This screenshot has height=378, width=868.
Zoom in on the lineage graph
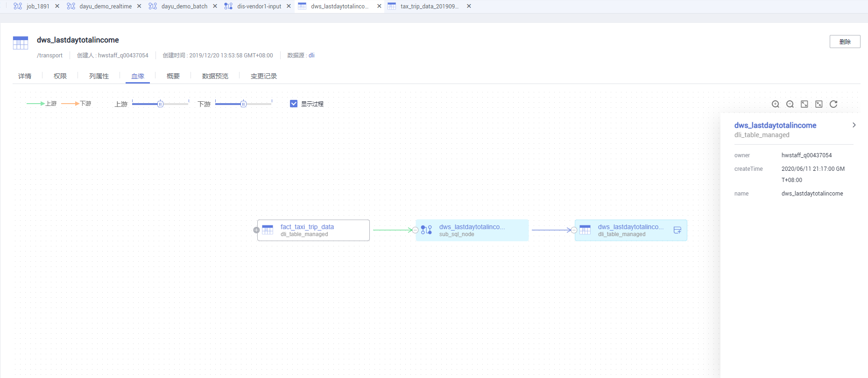775,104
